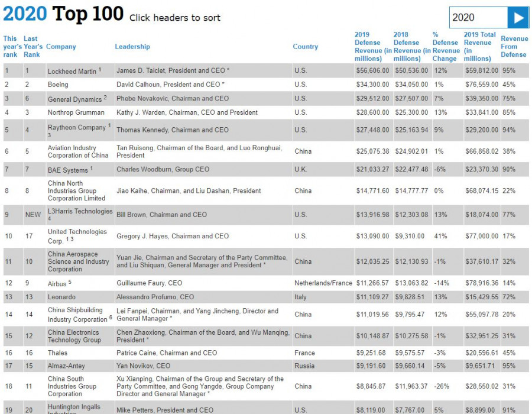Viewport: 532px width, 414px height.
Task: Click the -26% defense revenue change value
Action: [x=442, y=386]
